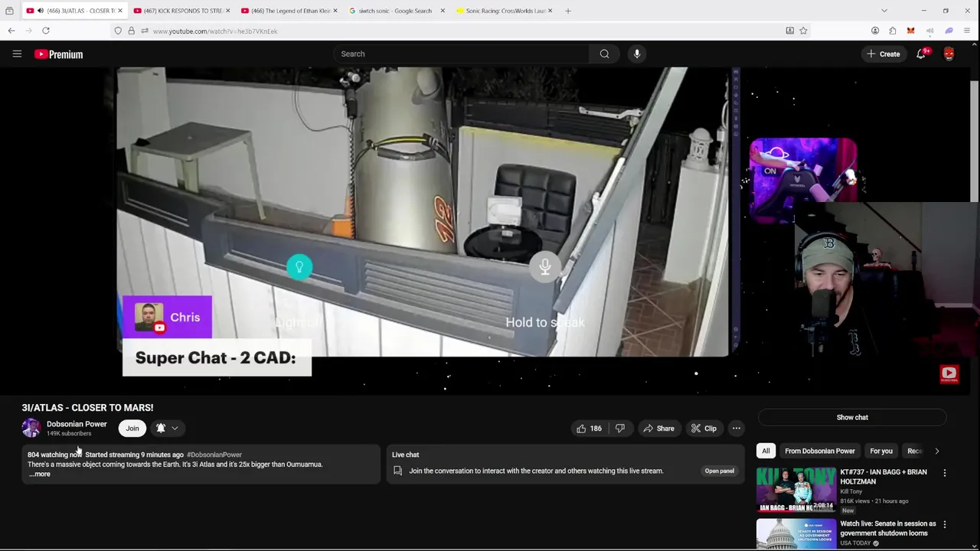Close the KICK RESPONDS tab
The height and width of the screenshot is (551, 980).
(x=227, y=11)
